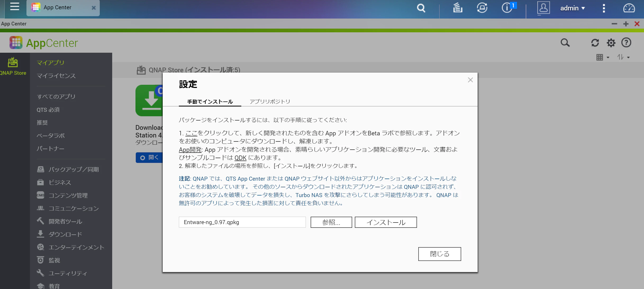Select パートナー category
The width and height of the screenshot is (644, 289).
click(x=50, y=149)
